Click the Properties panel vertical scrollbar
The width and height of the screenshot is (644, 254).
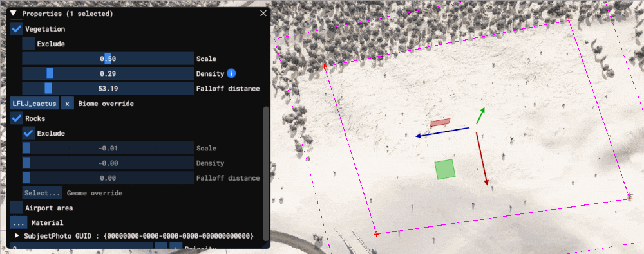click(266, 173)
